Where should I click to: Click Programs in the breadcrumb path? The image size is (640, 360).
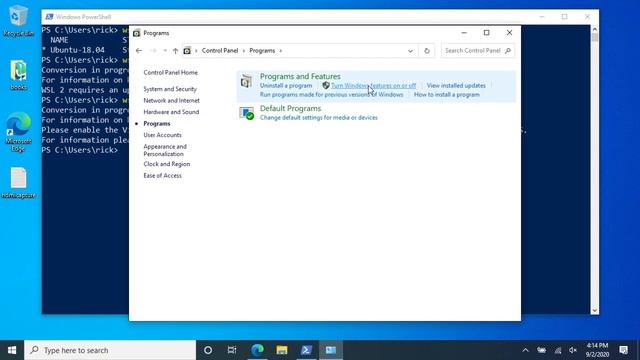[262, 51]
